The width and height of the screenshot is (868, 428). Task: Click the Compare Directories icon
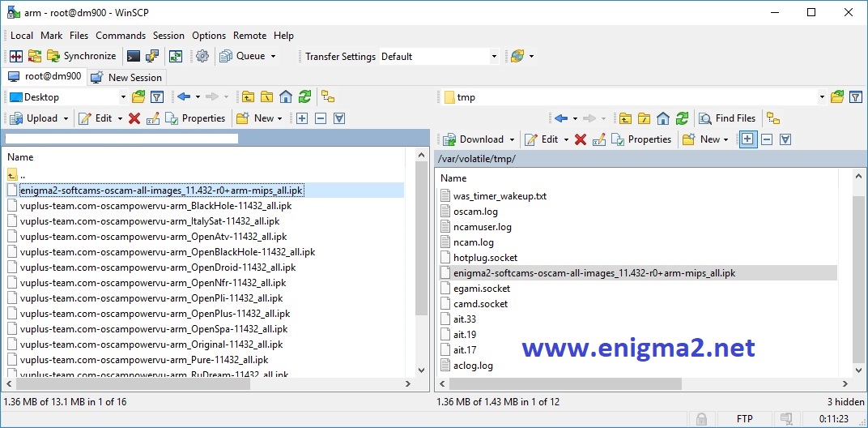click(x=15, y=56)
